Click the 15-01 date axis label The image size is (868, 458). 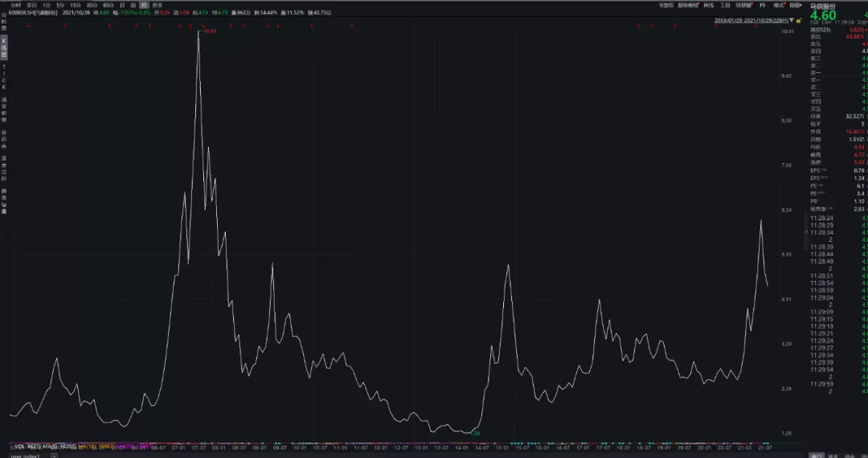(502, 448)
